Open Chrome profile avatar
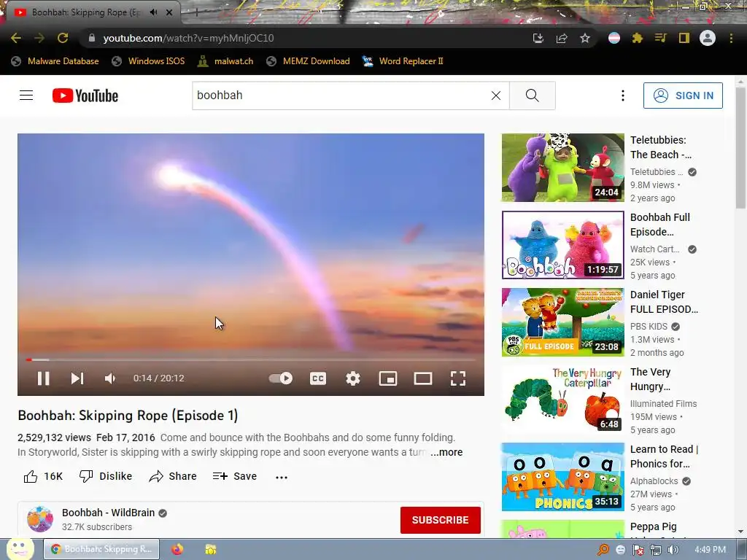 click(x=708, y=38)
